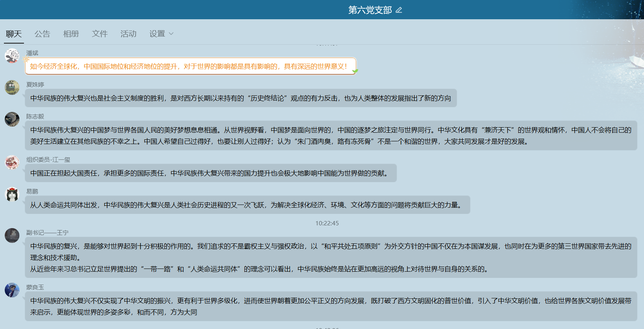This screenshot has width=644, height=329.
Task: Click 夏姝婷's avatar icon
Action: (x=12, y=88)
